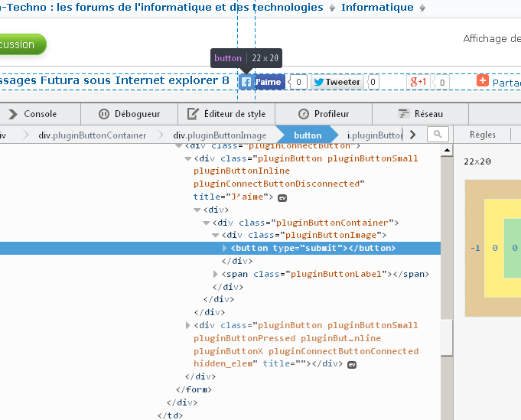Screen dimensions: 521x420
Task: Switch to the Débogueur tab
Action: point(129,114)
